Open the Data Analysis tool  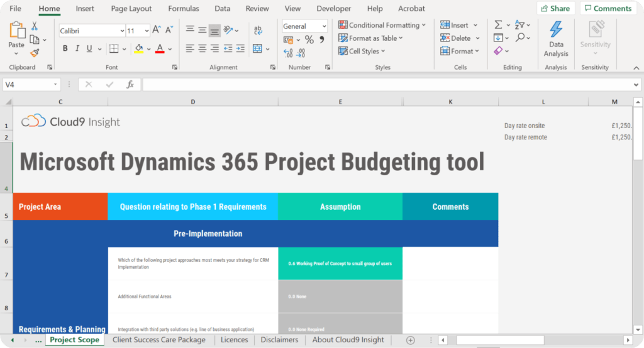(x=556, y=38)
